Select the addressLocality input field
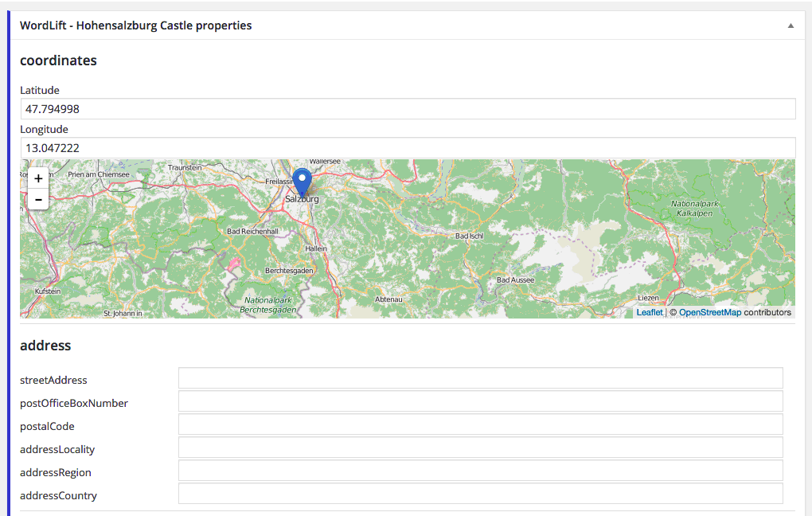Screen dimensions: 812x516 click(x=480, y=448)
